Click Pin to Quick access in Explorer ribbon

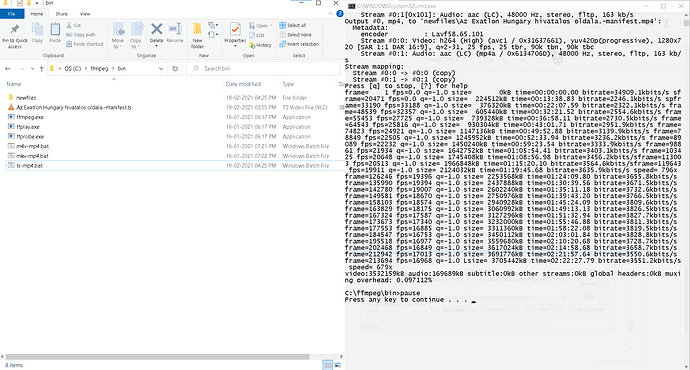pos(15,36)
